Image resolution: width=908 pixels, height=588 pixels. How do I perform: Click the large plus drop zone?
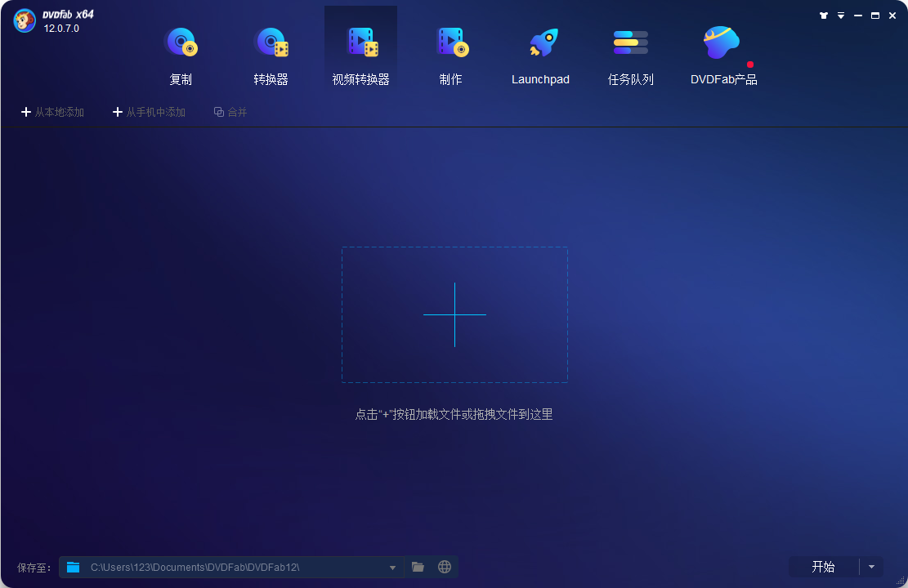(454, 314)
